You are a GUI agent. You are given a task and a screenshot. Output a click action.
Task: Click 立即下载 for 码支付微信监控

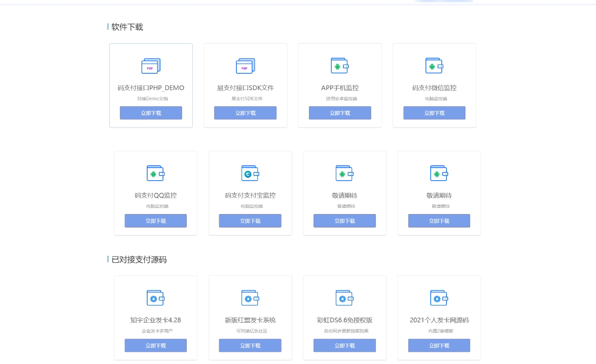pos(434,113)
